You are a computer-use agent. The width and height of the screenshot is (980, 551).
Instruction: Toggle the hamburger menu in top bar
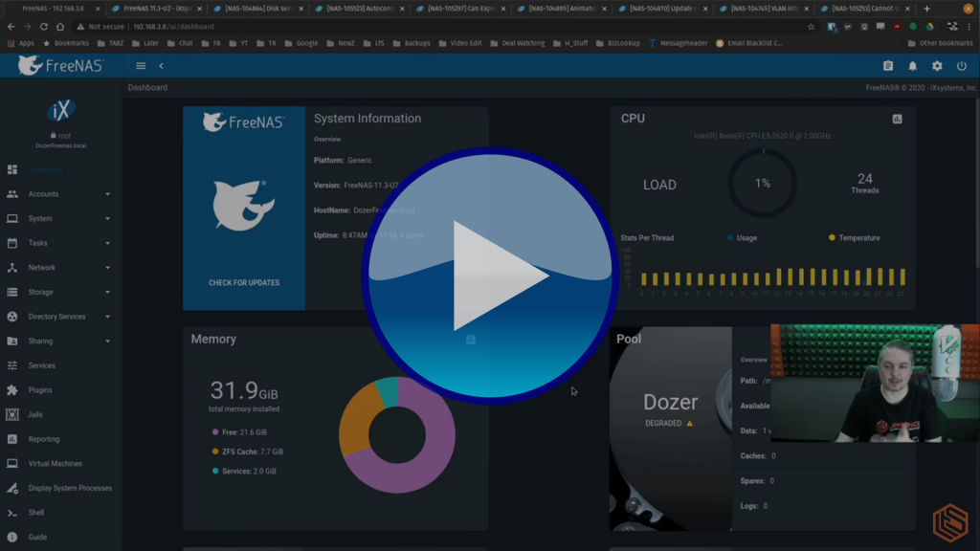[141, 66]
